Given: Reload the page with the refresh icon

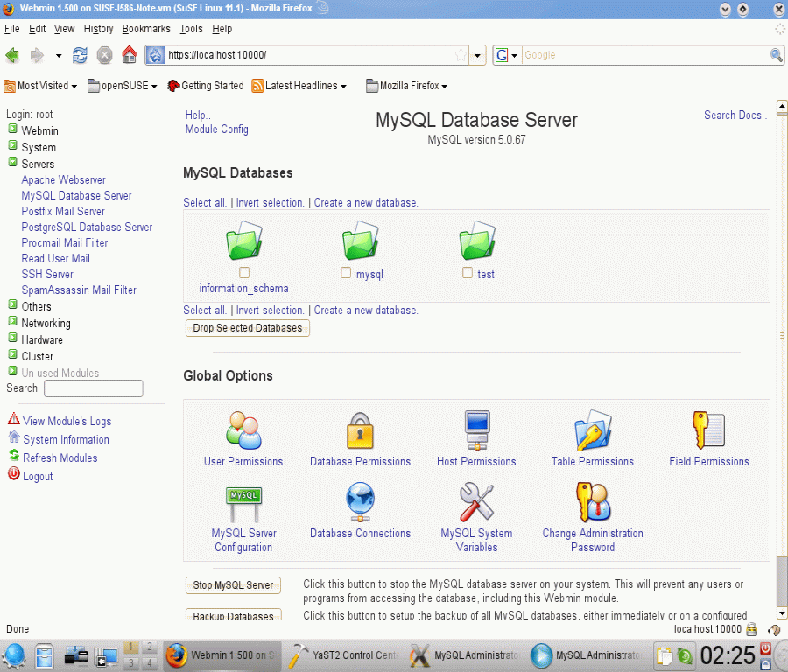Looking at the screenshot, I should pos(80,55).
